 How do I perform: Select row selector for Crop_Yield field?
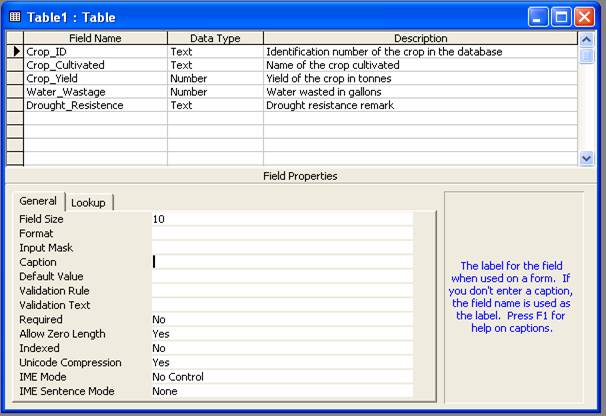(15, 78)
